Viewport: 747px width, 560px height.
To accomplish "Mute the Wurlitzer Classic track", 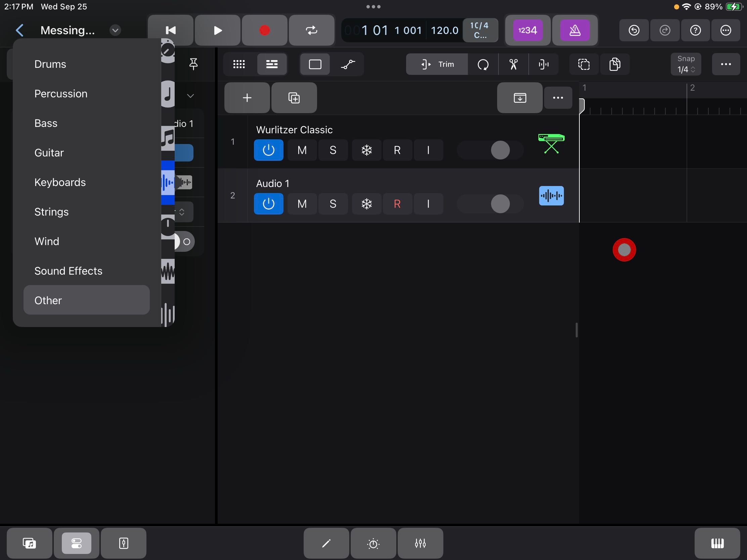I will coord(302,150).
